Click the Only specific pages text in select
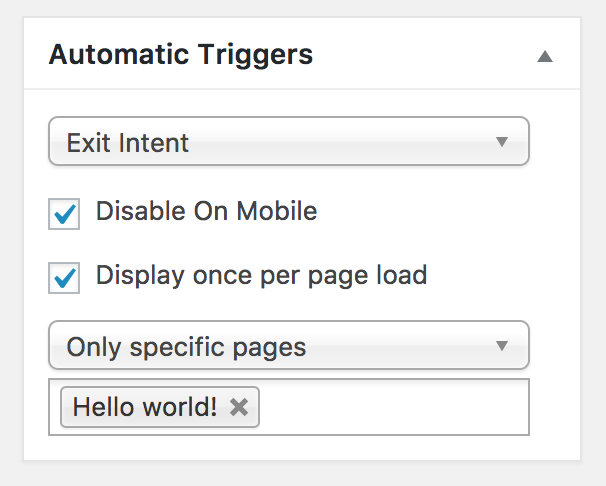 point(186,348)
